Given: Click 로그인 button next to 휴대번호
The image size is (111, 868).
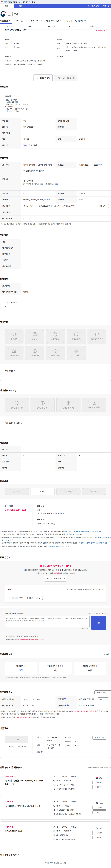Looking at the screenshot, I should [38, 598].
